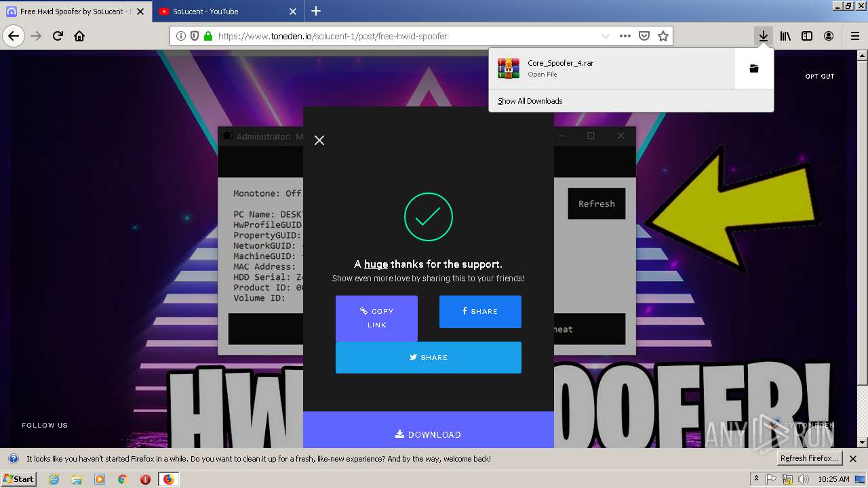
Task: Open the Windows Start menu
Action: tap(19, 479)
